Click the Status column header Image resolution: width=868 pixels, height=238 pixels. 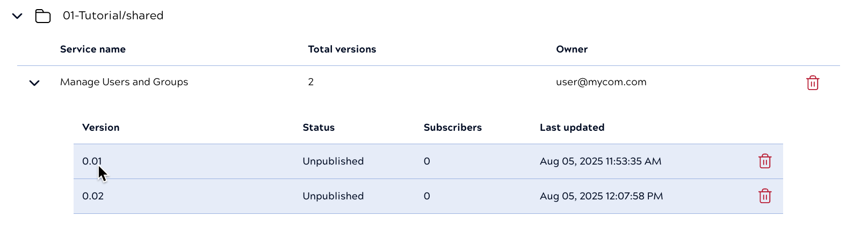tap(319, 128)
